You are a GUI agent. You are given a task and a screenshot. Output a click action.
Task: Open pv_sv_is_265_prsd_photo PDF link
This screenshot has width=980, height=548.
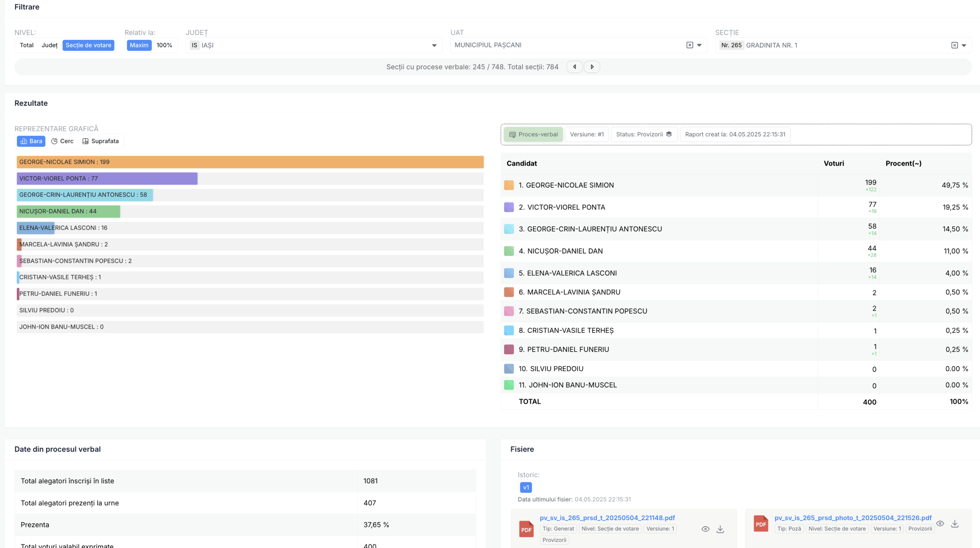[x=853, y=518]
